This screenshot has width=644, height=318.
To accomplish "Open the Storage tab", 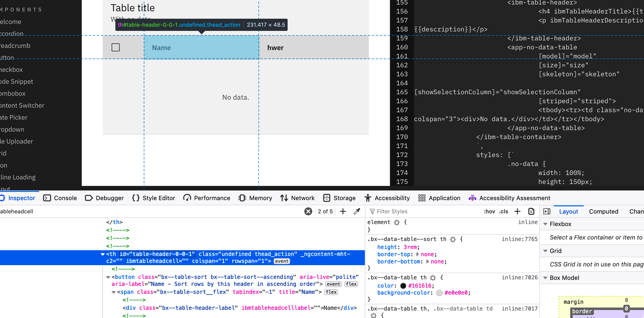I will pos(339,198).
